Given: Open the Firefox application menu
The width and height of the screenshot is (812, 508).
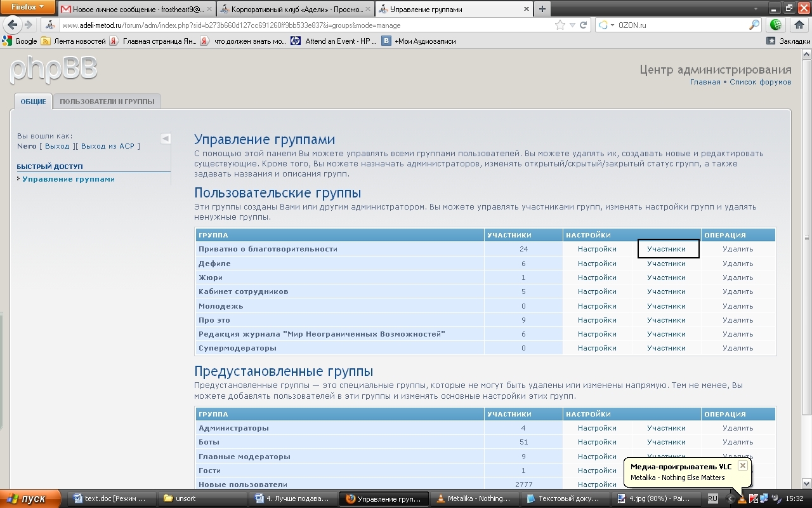Looking at the screenshot, I should pos(28,8).
